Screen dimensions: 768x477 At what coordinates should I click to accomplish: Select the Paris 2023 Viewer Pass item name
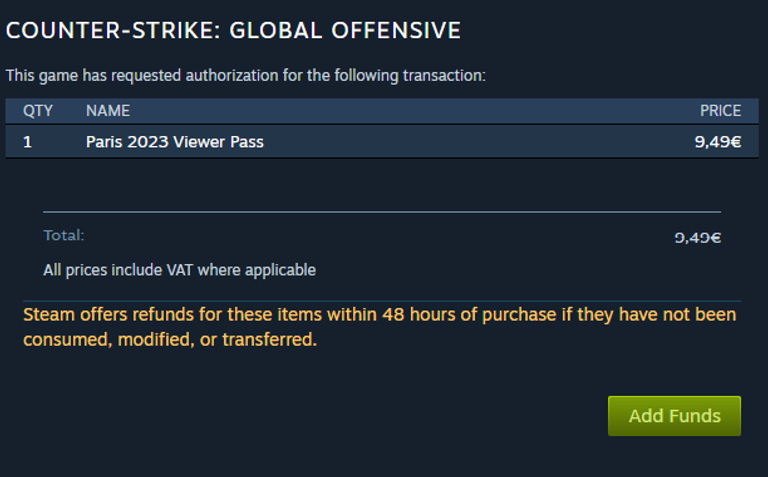pos(175,142)
